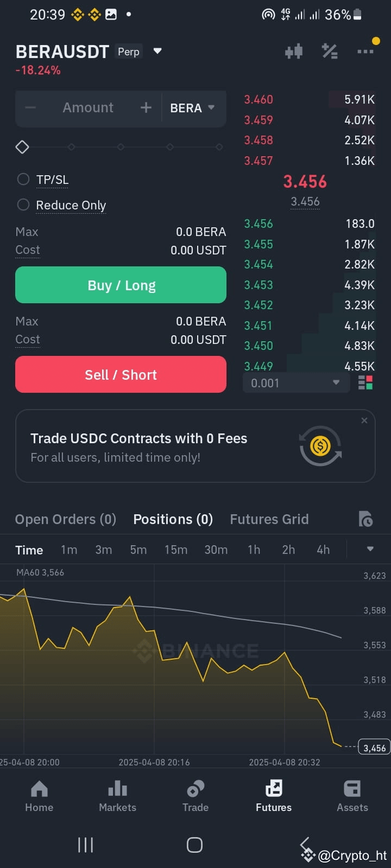
Task: Enable the Reduce Only option
Action: click(23, 205)
